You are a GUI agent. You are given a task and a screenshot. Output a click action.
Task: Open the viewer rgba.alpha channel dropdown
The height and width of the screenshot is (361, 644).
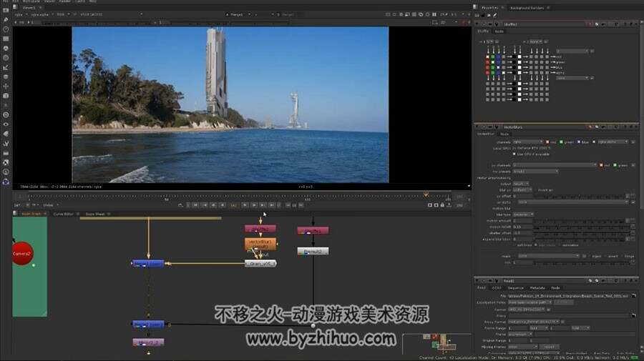pyautogui.click(x=42, y=14)
